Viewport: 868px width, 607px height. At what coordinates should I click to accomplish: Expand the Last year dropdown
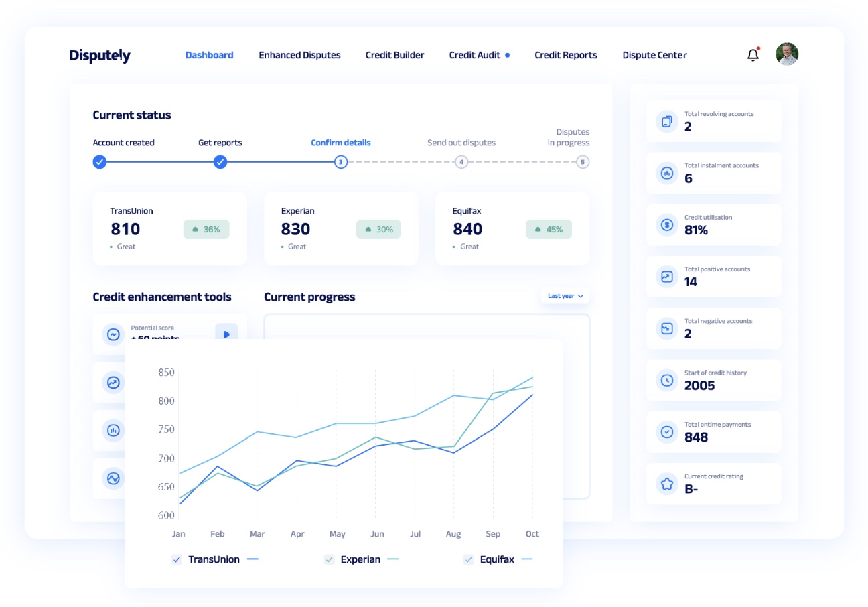tap(565, 296)
